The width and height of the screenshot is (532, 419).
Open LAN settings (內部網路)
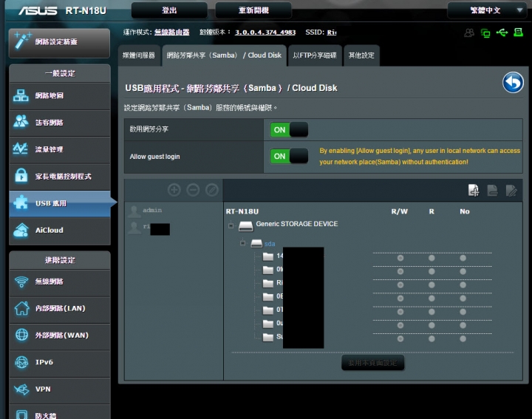(60, 309)
